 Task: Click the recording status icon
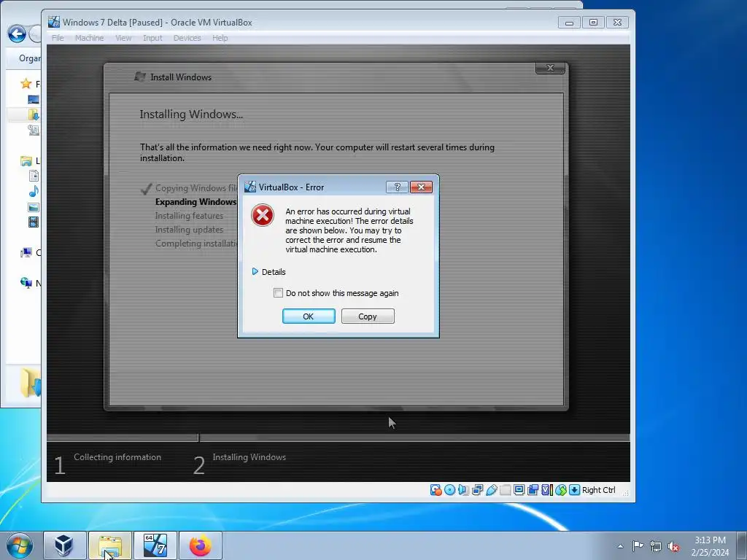(533, 490)
